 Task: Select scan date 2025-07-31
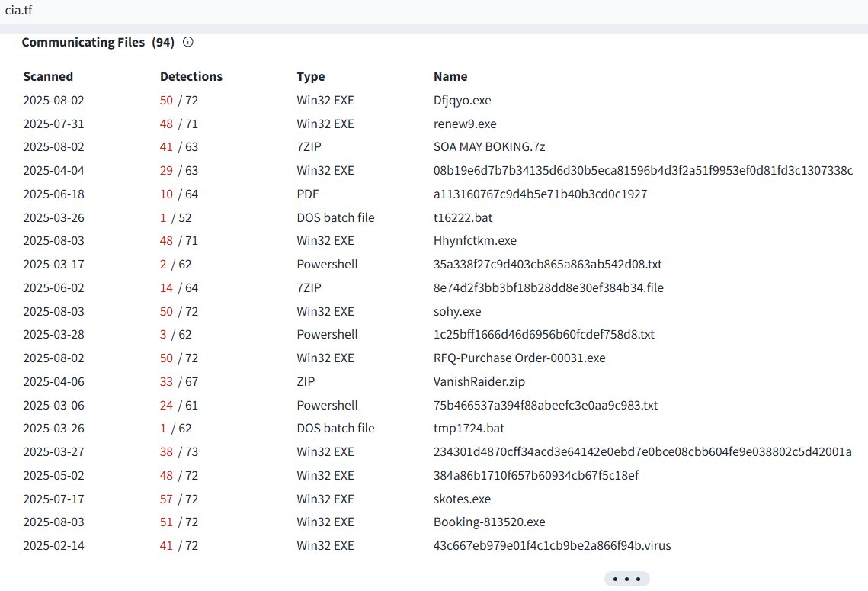point(53,124)
